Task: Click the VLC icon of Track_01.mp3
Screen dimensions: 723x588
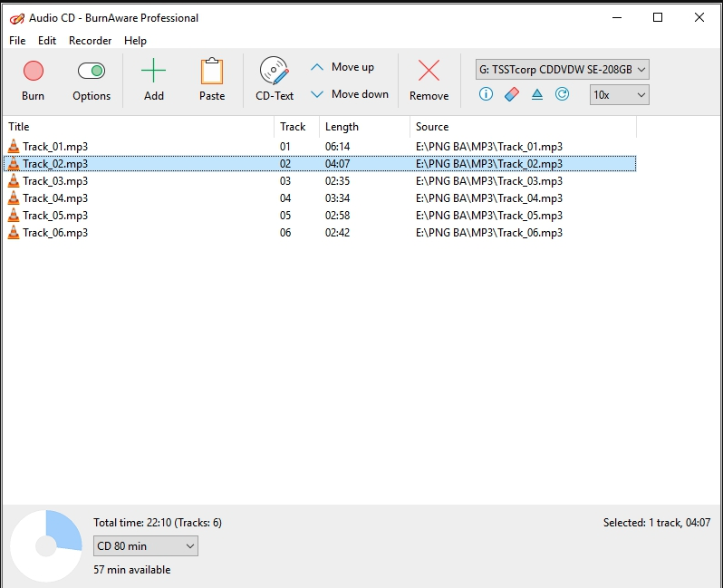Action: (14, 146)
